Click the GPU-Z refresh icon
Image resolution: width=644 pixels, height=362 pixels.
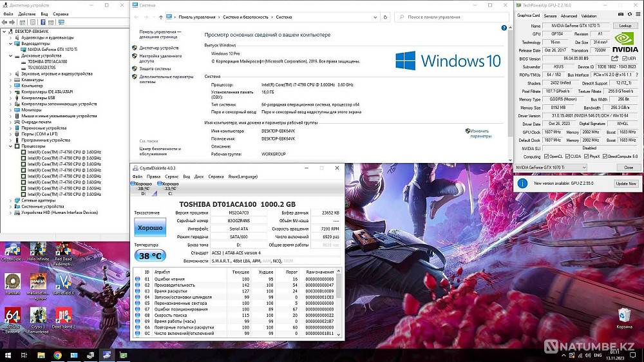pyautogui.click(x=630, y=14)
